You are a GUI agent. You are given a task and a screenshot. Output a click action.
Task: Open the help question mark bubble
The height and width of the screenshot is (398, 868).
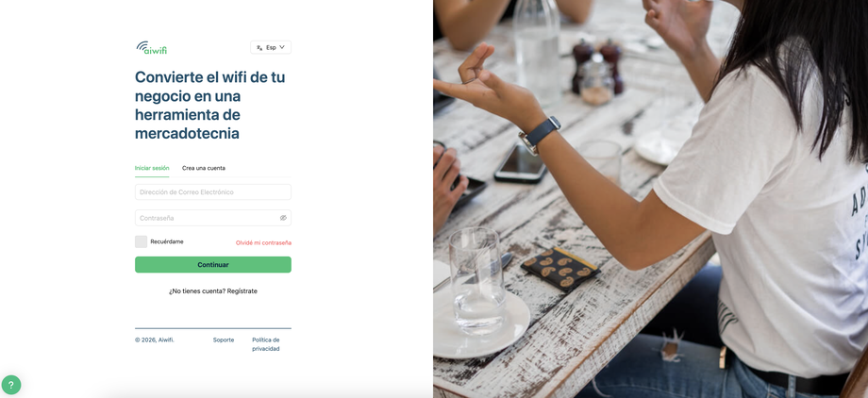tap(11, 385)
